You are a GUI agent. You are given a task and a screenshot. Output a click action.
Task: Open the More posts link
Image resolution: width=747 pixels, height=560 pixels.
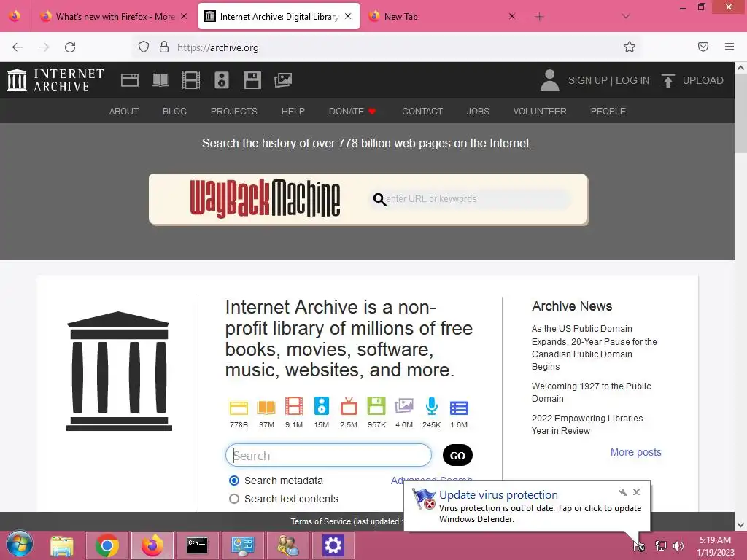tap(635, 452)
